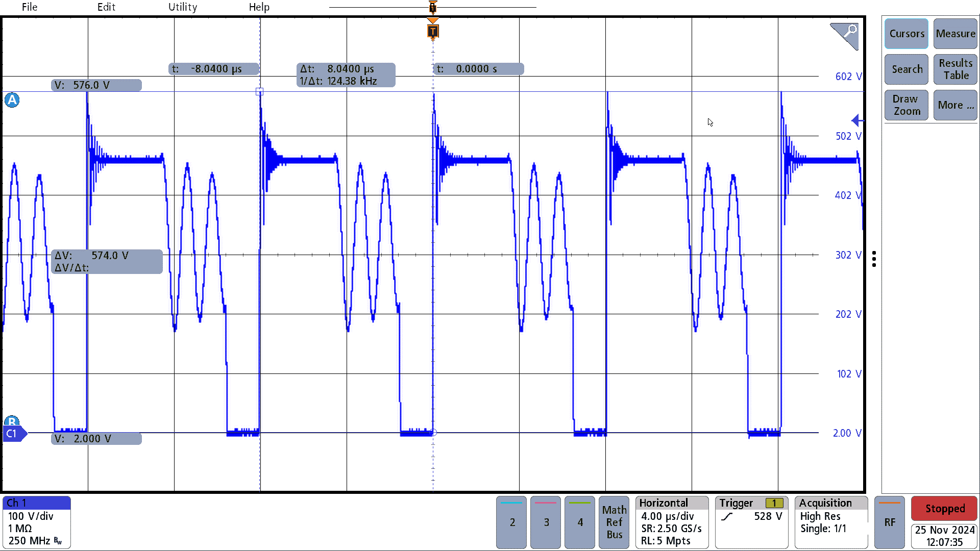Open the Edit menu
The width and height of the screenshot is (980, 551).
pos(106,7)
